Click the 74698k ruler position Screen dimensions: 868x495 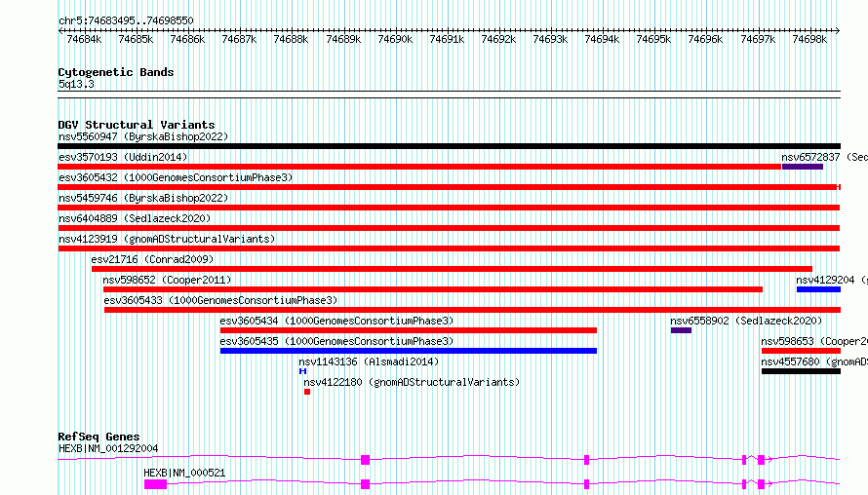pyautogui.click(x=809, y=39)
